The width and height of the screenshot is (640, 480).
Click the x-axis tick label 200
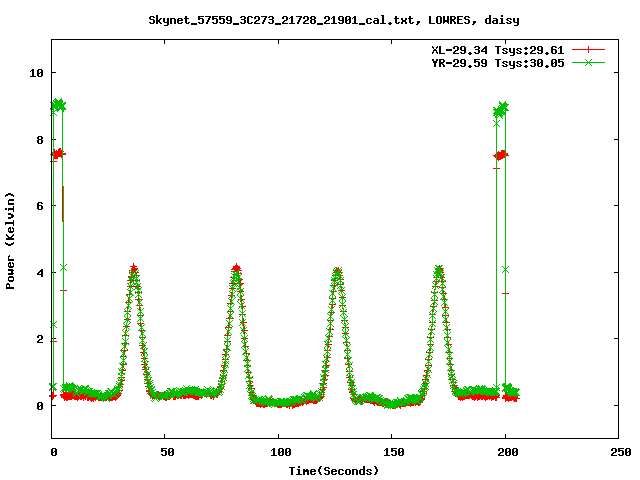point(507,452)
